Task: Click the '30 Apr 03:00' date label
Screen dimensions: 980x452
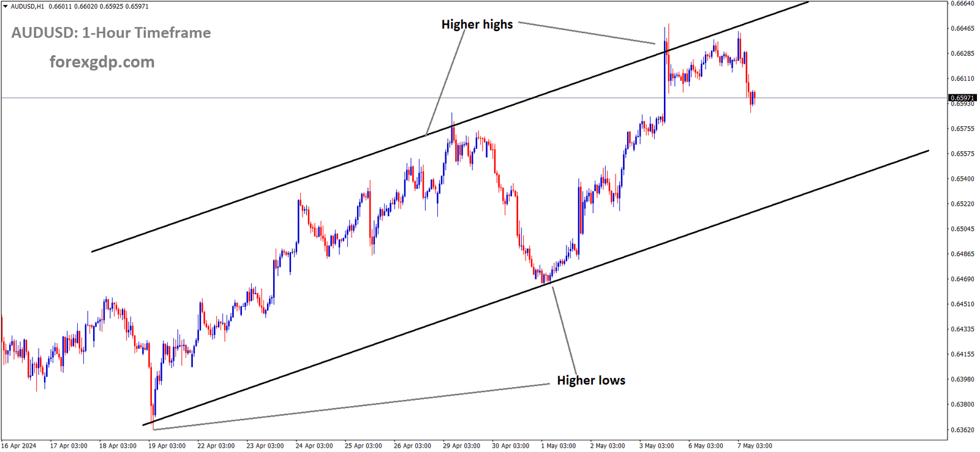Action: 510,446
